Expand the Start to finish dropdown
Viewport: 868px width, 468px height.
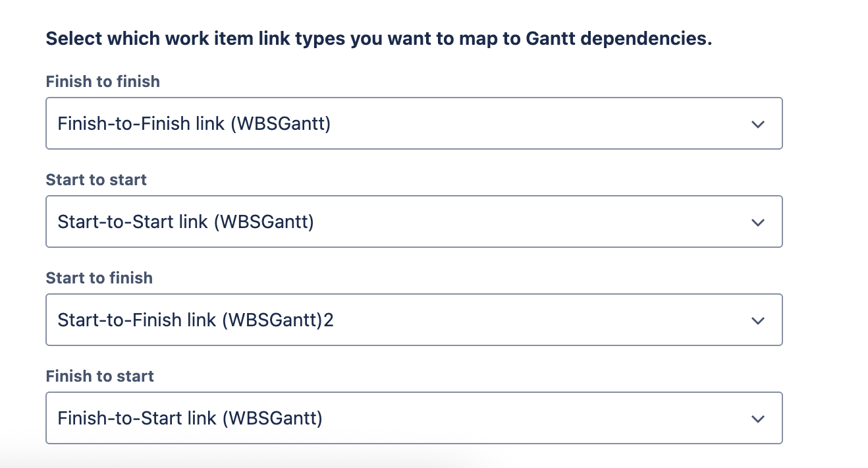(x=414, y=320)
